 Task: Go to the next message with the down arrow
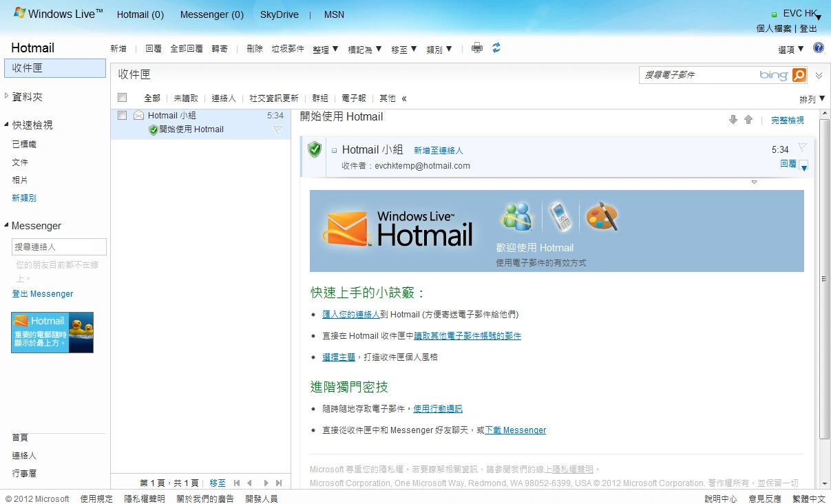(733, 120)
